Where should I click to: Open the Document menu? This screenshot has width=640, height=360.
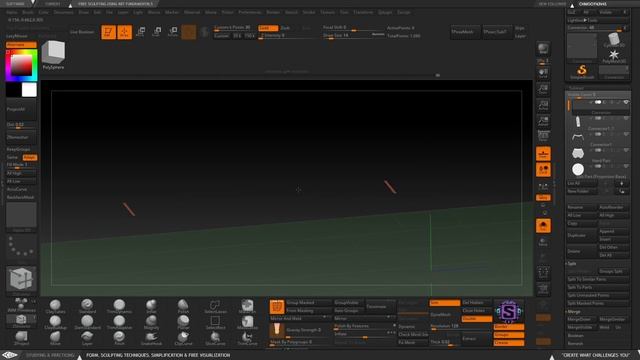[x=63, y=12]
